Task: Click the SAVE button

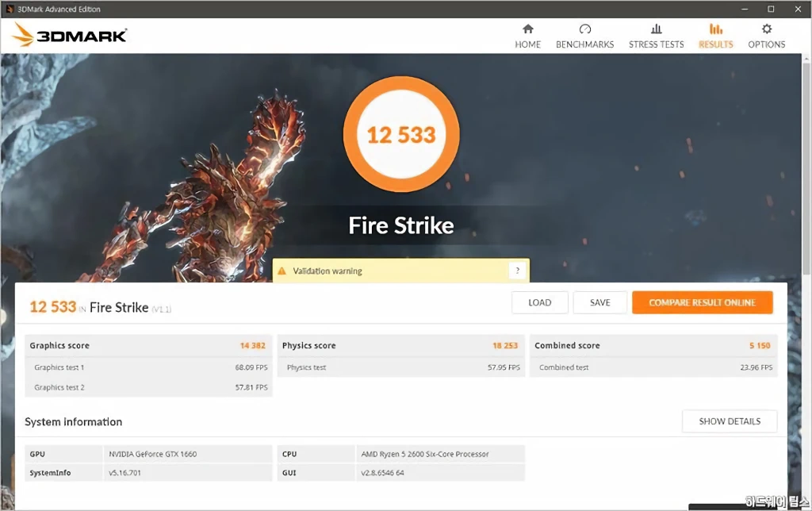Action: (599, 302)
